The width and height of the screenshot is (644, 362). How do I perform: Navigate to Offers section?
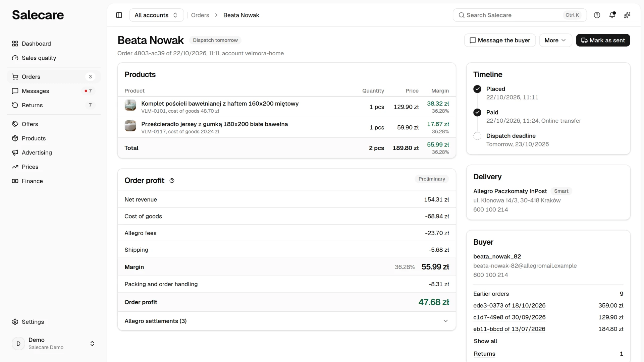point(54,124)
